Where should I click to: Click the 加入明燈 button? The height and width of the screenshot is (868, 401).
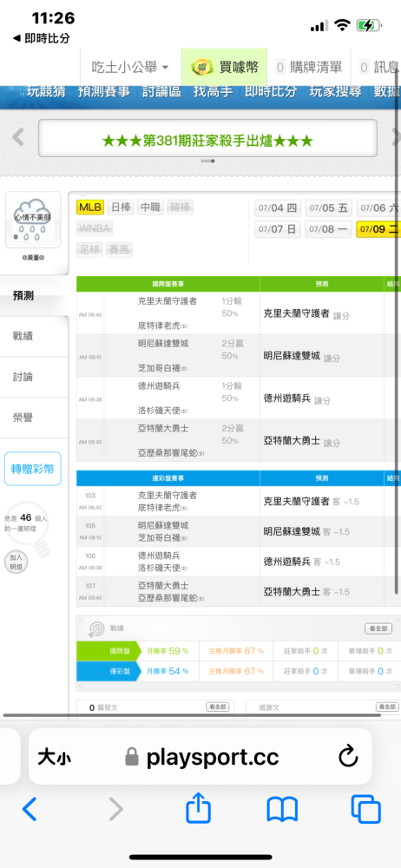click(x=15, y=562)
